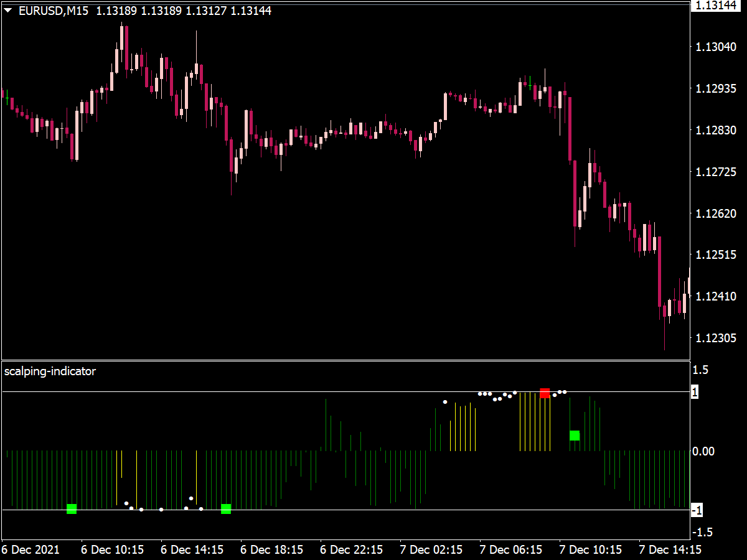Select the scalping-indicator label

click(50, 371)
